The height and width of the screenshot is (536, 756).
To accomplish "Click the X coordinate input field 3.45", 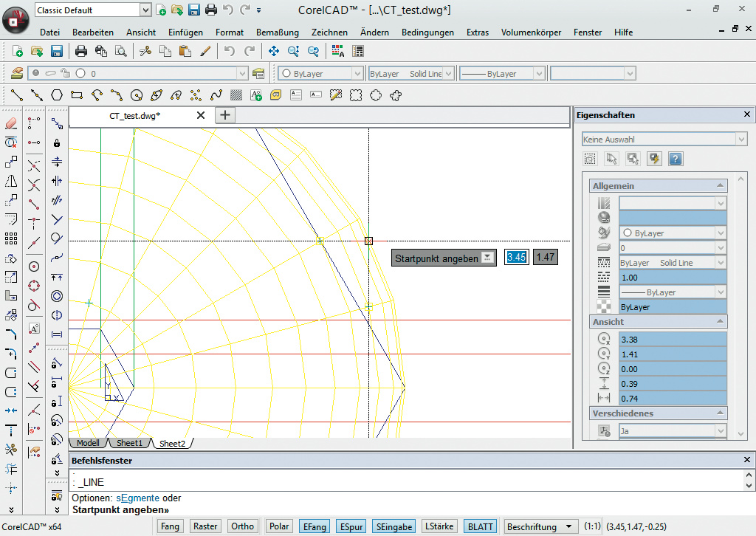I will pos(516,257).
